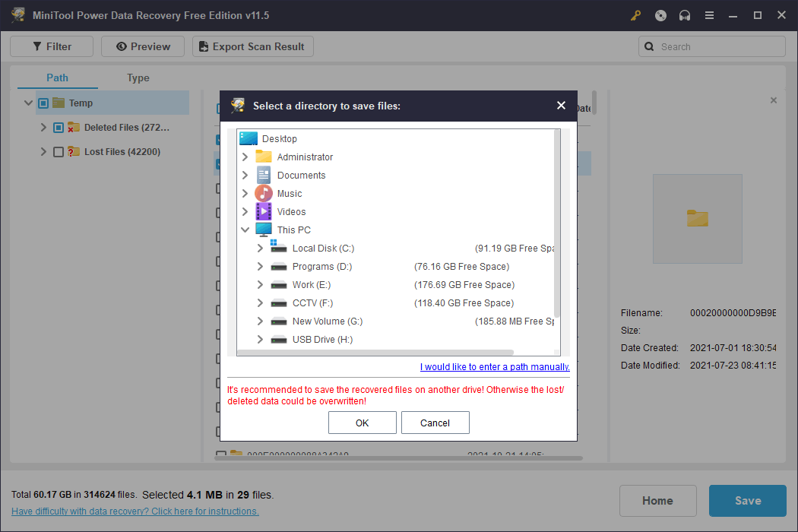
Task: Open the hamburger menu icon
Action: coord(709,15)
